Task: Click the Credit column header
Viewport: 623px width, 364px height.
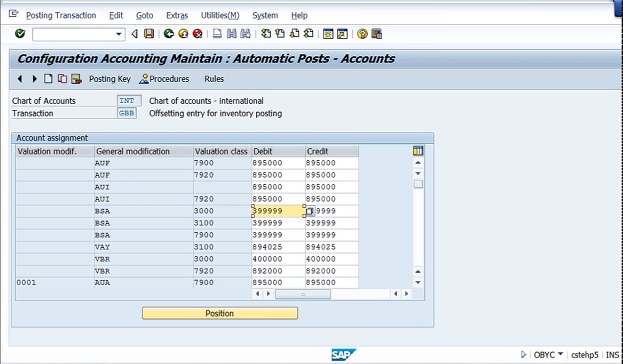Action: tap(332, 151)
